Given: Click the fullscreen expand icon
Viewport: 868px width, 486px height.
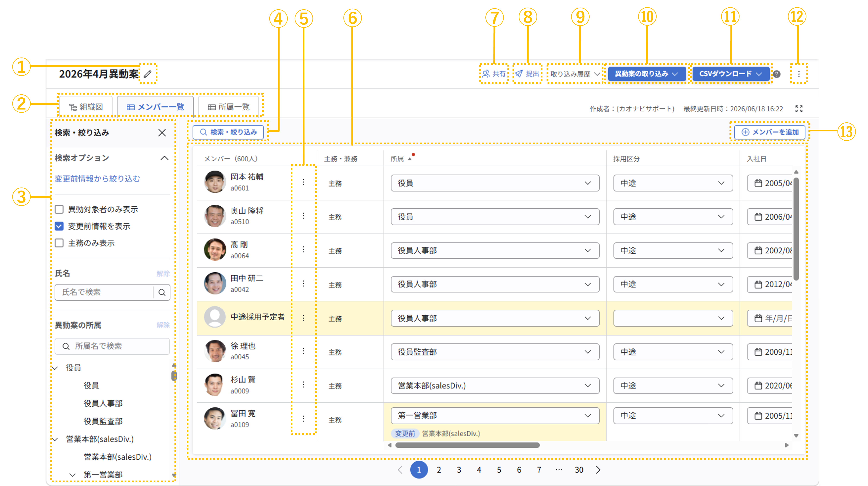Looking at the screenshot, I should pos(799,109).
